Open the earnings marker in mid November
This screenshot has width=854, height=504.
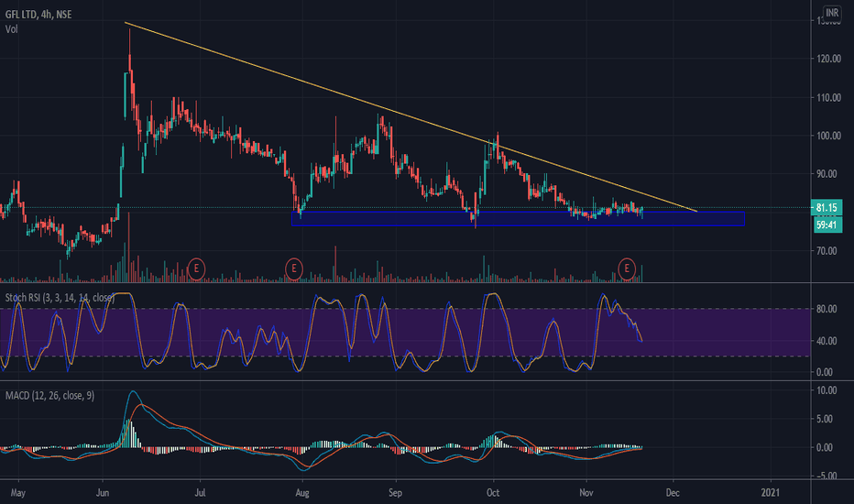(x=627, y=268)
